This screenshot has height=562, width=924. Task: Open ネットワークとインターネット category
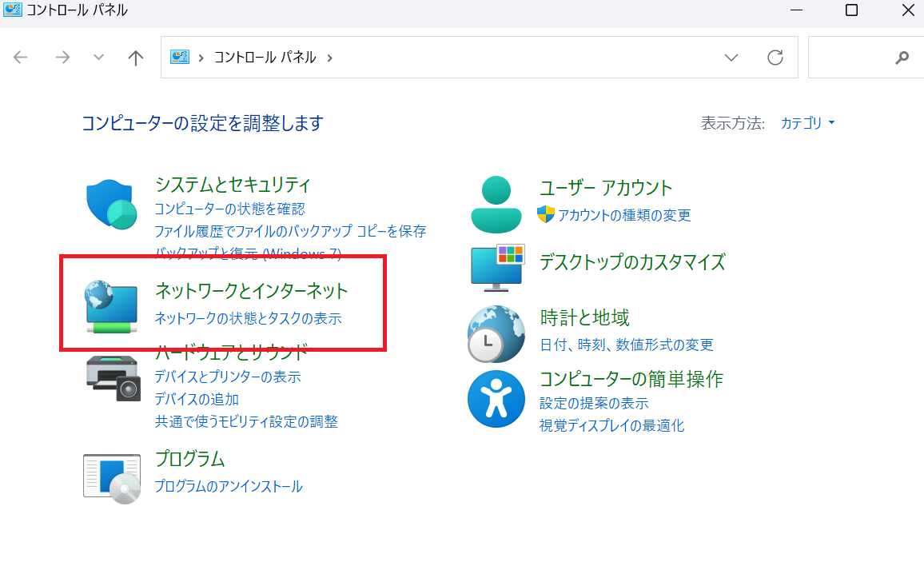252,291
